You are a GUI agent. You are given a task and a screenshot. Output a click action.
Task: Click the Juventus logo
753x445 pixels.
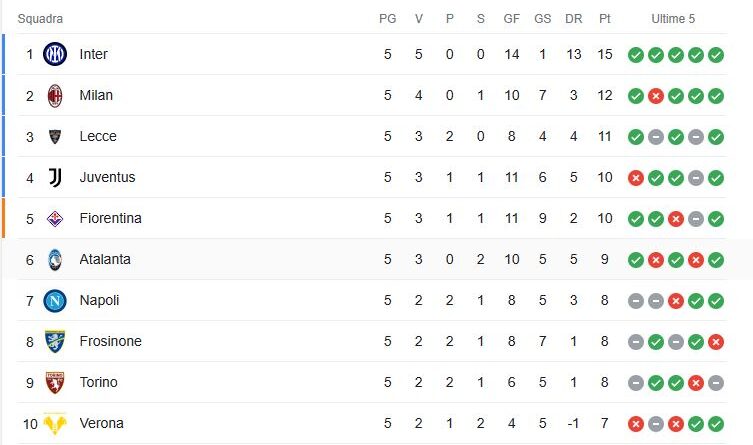(x=55, y=177)
